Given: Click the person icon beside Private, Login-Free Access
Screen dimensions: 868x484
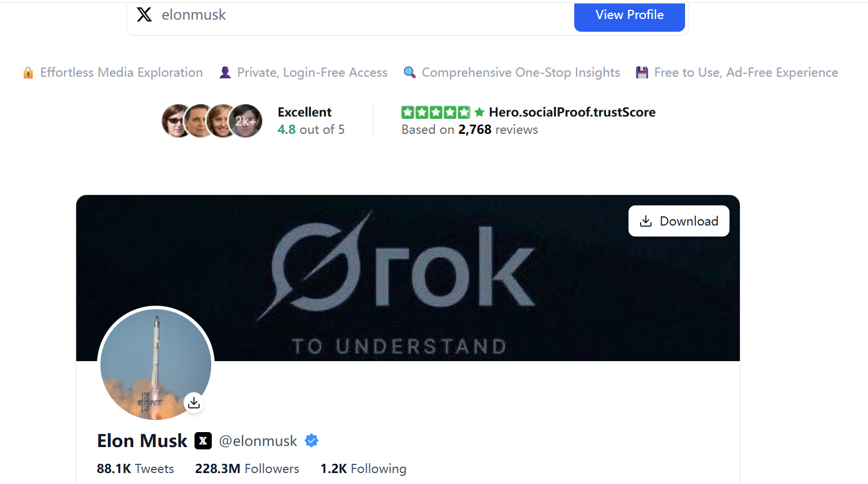Looking at the screenshot, I should [225, 73].
